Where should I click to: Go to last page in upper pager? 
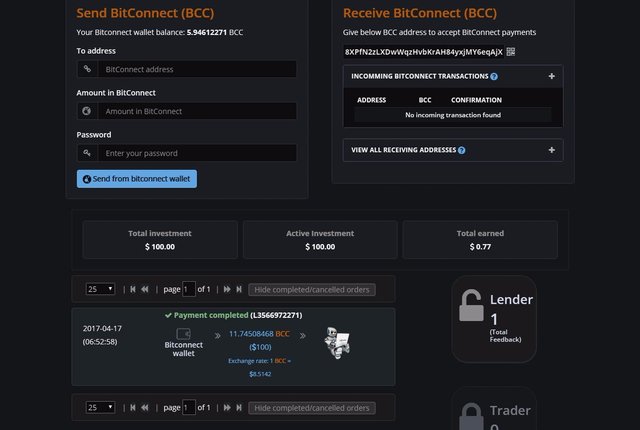[239, 289]
